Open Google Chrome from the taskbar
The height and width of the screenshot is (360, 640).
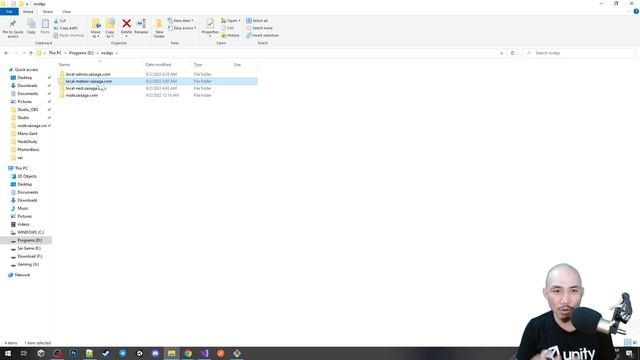[188, 353]
